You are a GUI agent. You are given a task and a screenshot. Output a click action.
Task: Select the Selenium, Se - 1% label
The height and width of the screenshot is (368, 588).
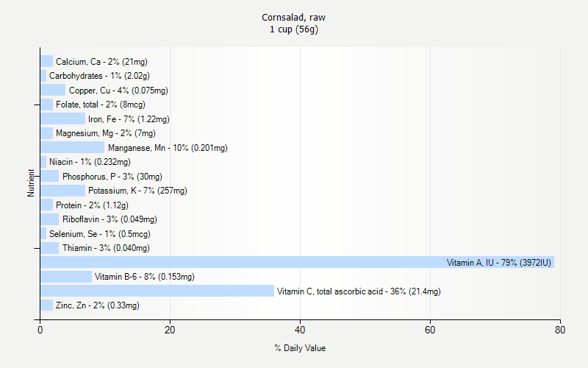point(100,234)
